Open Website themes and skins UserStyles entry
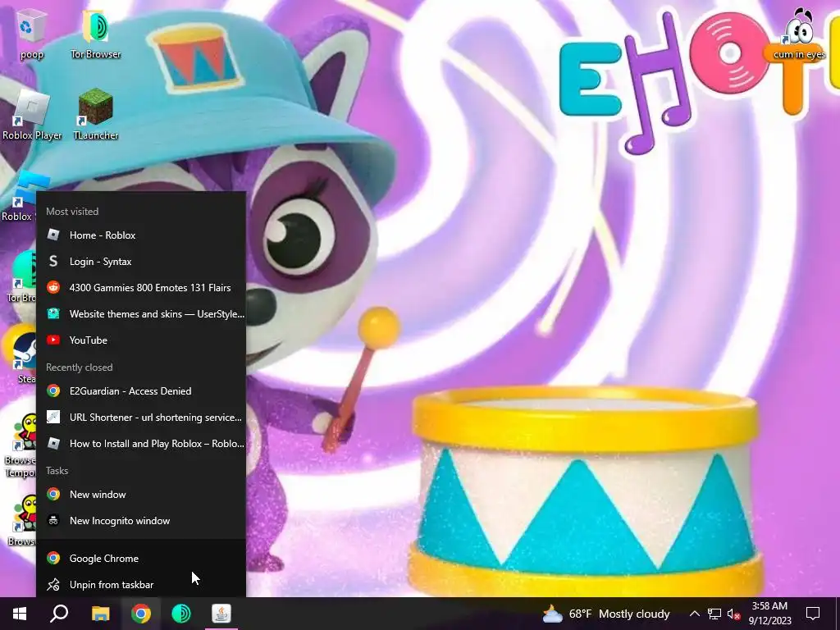Image resolution: width=840 pixels, height=630 pixels. pyautogui.click(x=141, y=314)
